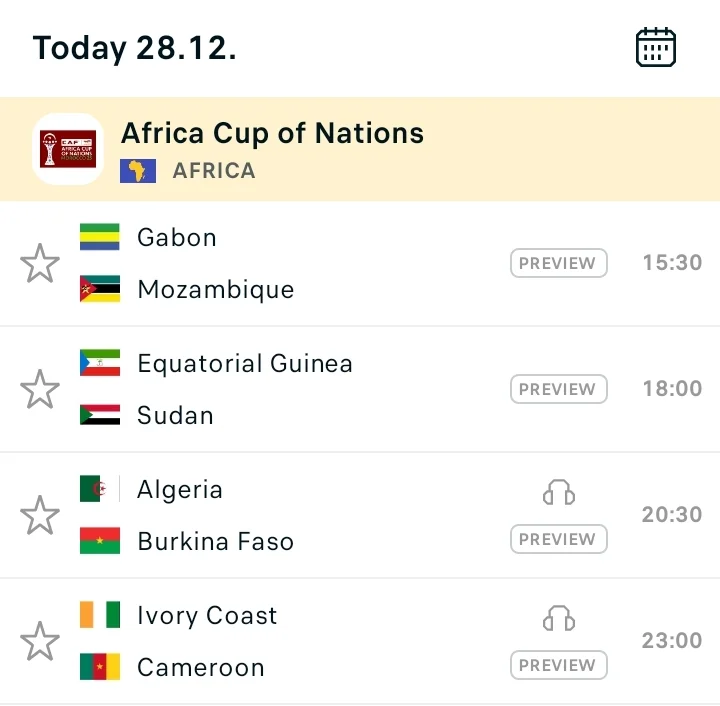Click headphones audio icon for Algeria match
This screenshot has height=706, width=720.
click(559, 492)
